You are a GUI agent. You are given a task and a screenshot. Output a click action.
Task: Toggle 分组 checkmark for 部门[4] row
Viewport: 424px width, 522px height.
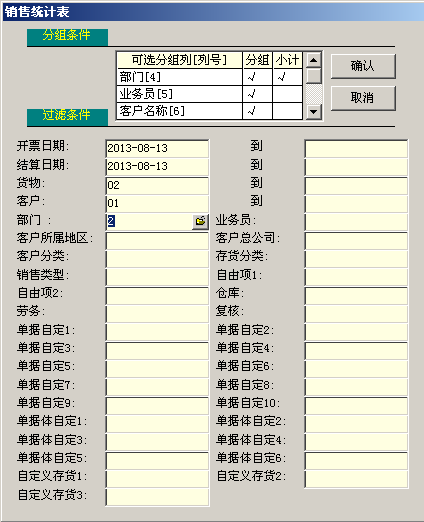tap(257, 77)
